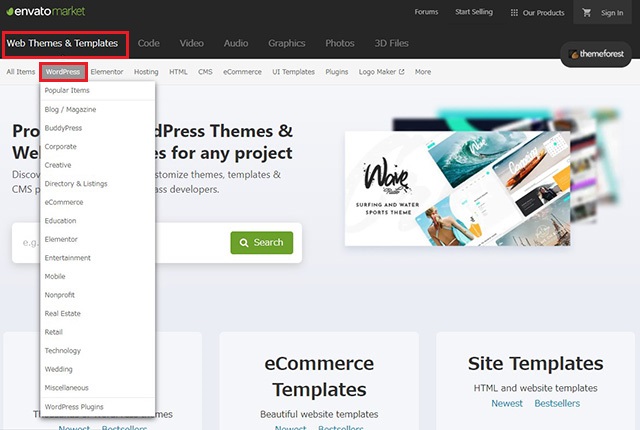The width and height of the screenshot is (640, 430).
Task: Go to the 3D Files tab
Action: [391, 43]
